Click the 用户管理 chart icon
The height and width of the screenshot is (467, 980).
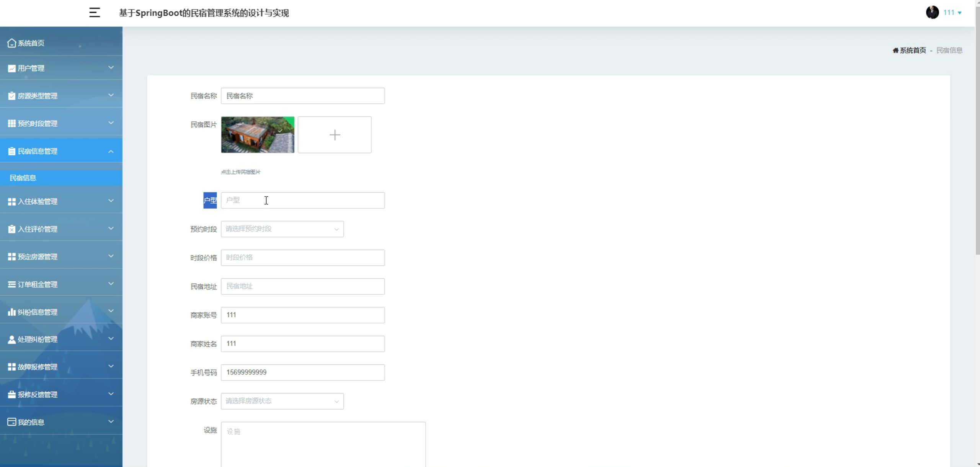point(11,68)
